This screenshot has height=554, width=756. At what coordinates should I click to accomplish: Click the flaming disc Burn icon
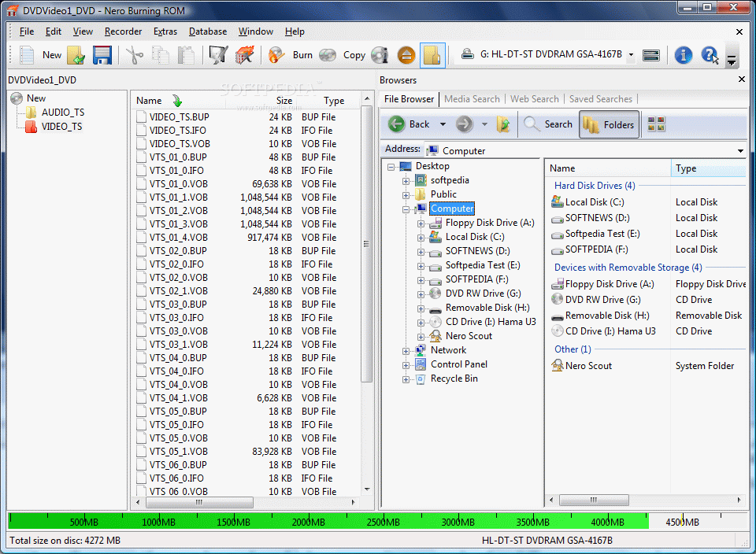tap(276, 55)
